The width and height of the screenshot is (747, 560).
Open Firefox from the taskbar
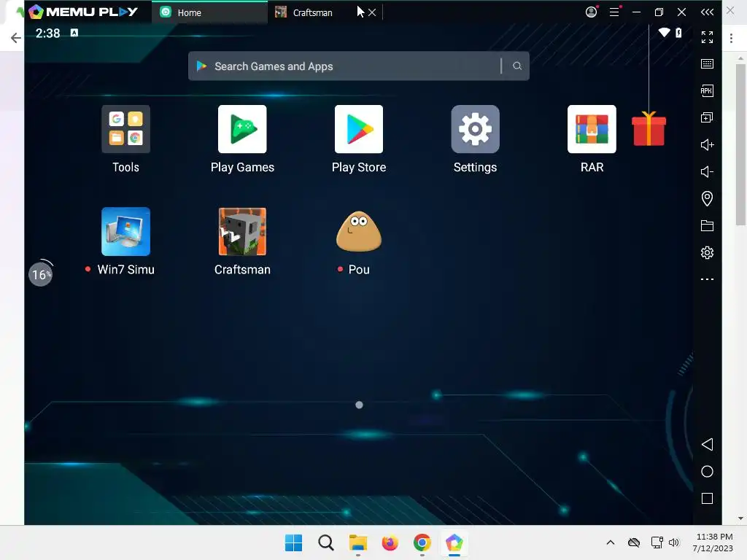click(390, 542)
